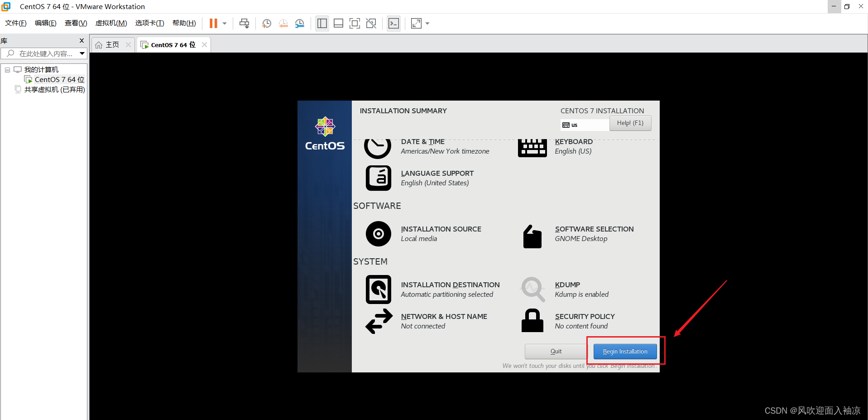Open NETWORK & HOST NAME arrows icon

click(x=379, y=321)
